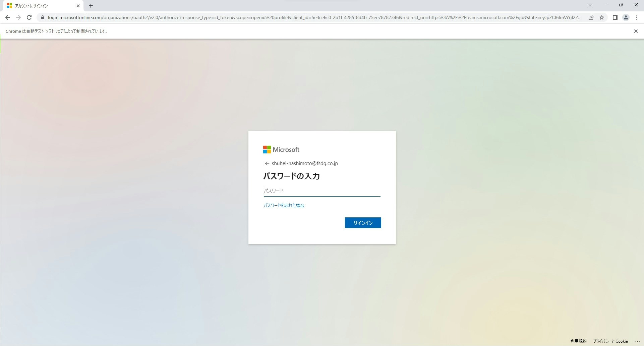Open the tab search chevron
644x346 pixels.
pyautogui.click(x=590, y=5)
